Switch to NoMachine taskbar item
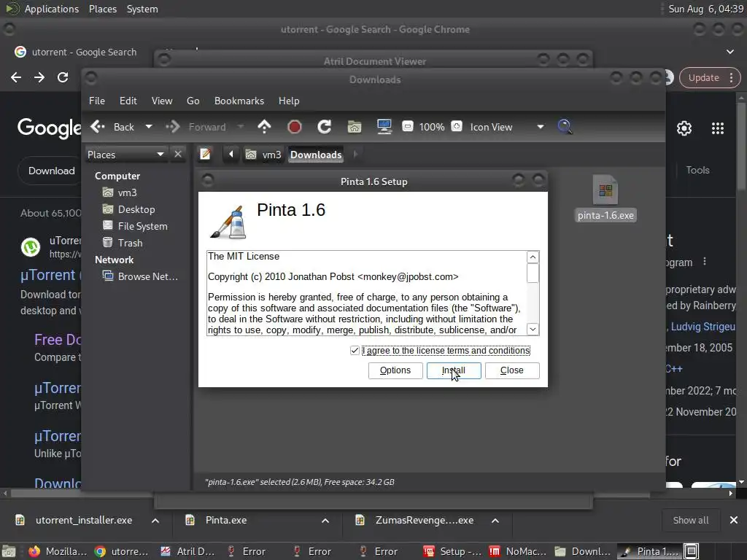747x560 pixels. click(519, 551)
